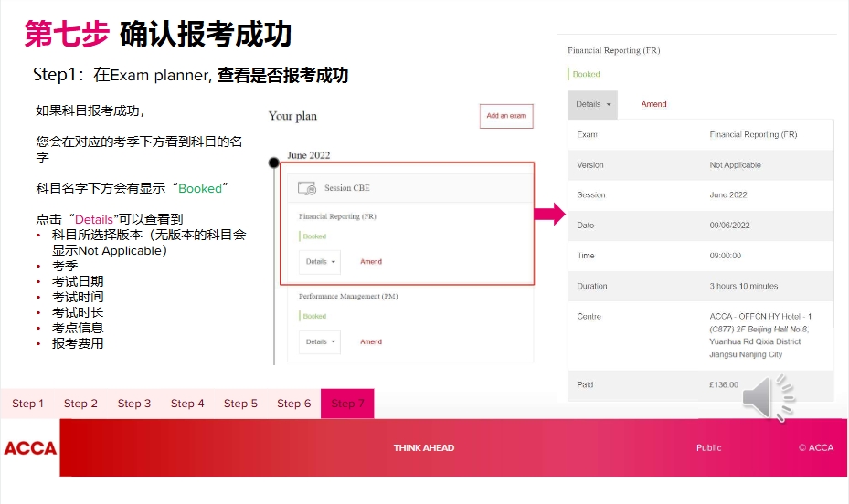Click the 考试时长 bullet item
Image resolution: width=849 pixels, height=504 pixels.
[78, 312]
